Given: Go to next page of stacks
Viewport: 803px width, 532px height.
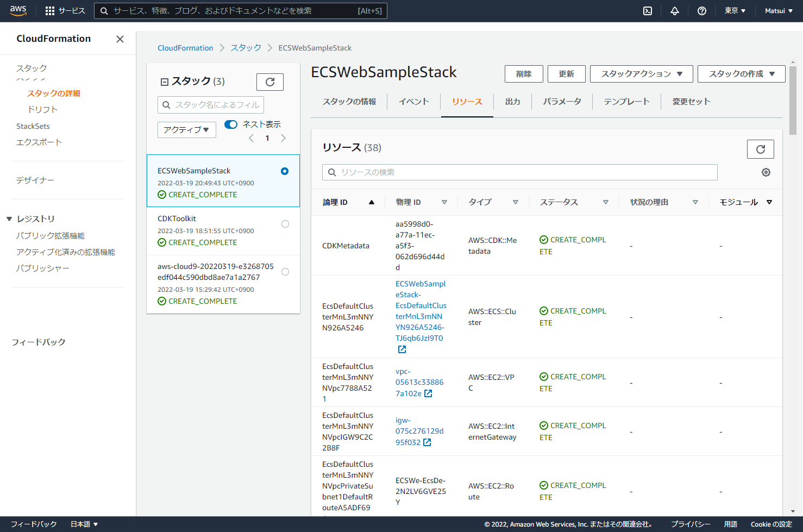Looking at the screenshot, I should (283, 138).
